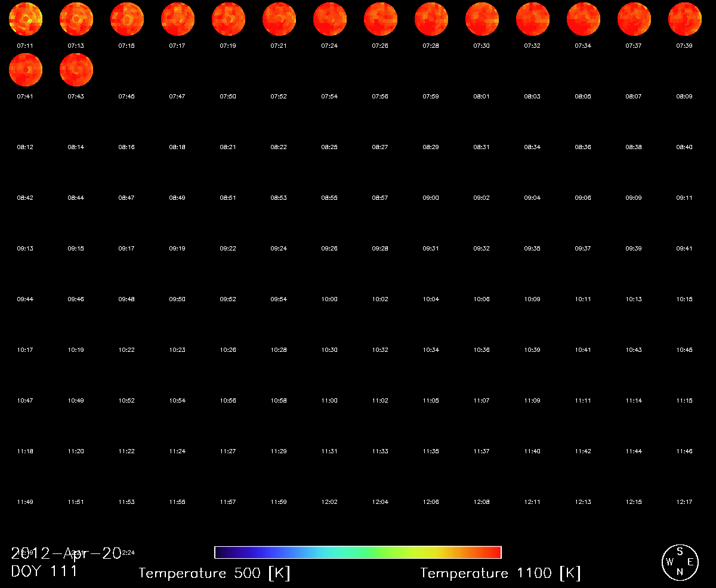Click the temperature disc above 07:26
Screen dimensions: 716x588
(381, 20)
